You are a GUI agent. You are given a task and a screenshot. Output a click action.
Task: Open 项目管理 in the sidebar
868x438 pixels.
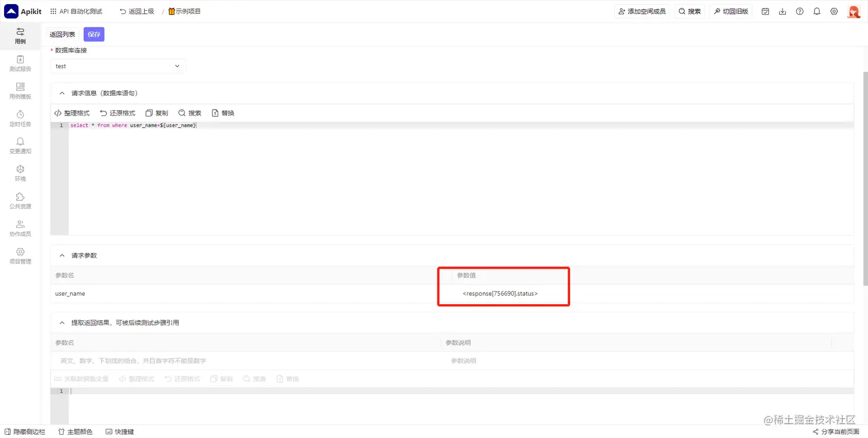click(x=20, y=256)
